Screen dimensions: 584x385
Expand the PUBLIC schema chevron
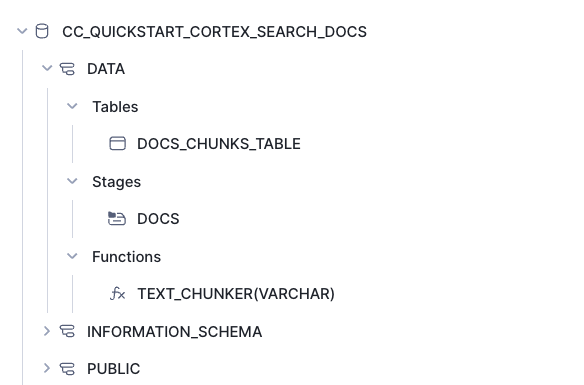[x=47, y=368]
